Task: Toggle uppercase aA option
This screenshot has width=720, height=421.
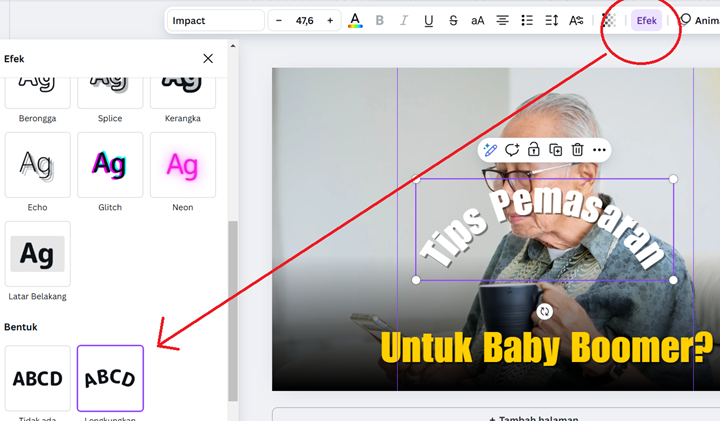Action: (x=478, y=21)
